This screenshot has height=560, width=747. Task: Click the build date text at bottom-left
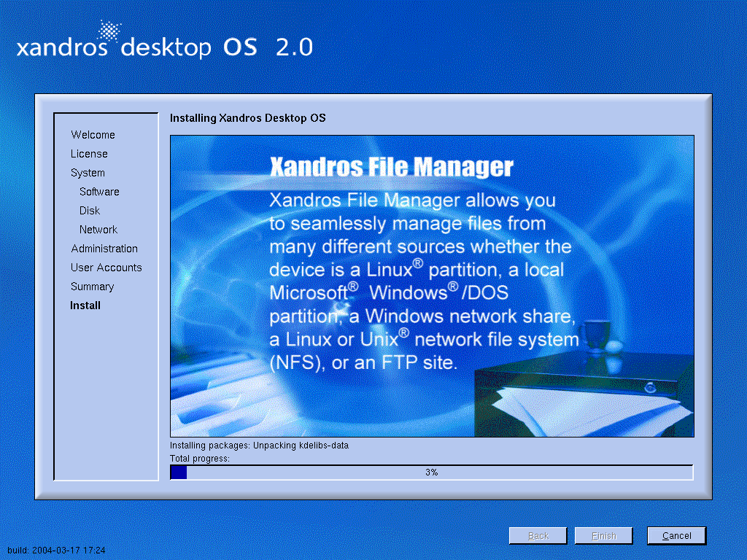coord(56,551)
